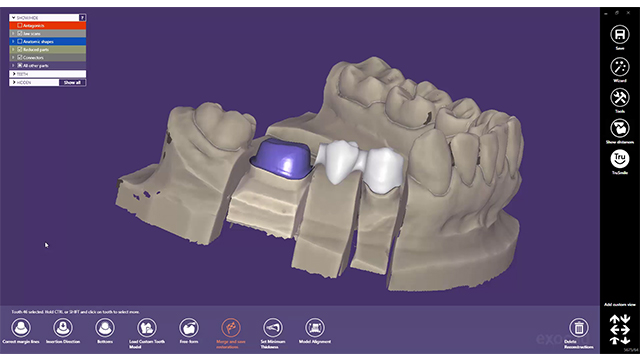Toggle the Antagonists checkbox
This screenshot has width=640, height=360.
click(20, 25)
